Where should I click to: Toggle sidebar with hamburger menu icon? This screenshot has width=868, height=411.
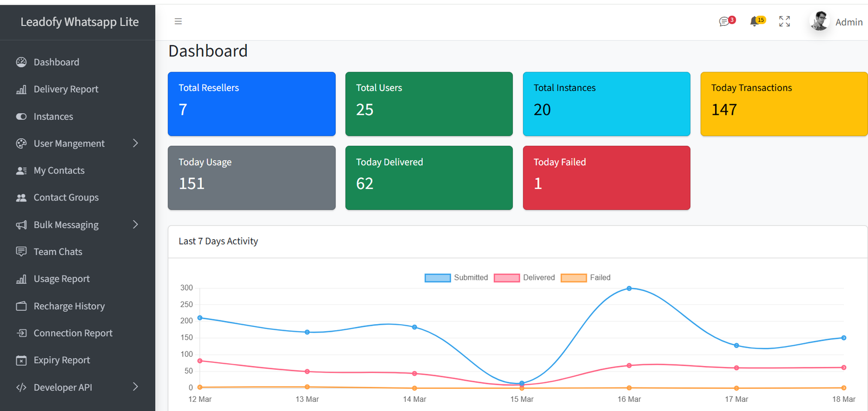tap(178, 22)
